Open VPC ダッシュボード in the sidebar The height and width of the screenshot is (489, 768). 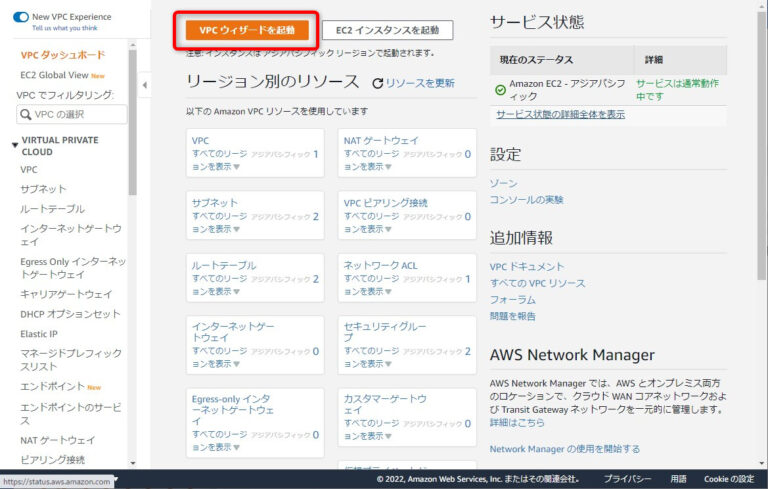pyautogui.click(x=63, y=55)
